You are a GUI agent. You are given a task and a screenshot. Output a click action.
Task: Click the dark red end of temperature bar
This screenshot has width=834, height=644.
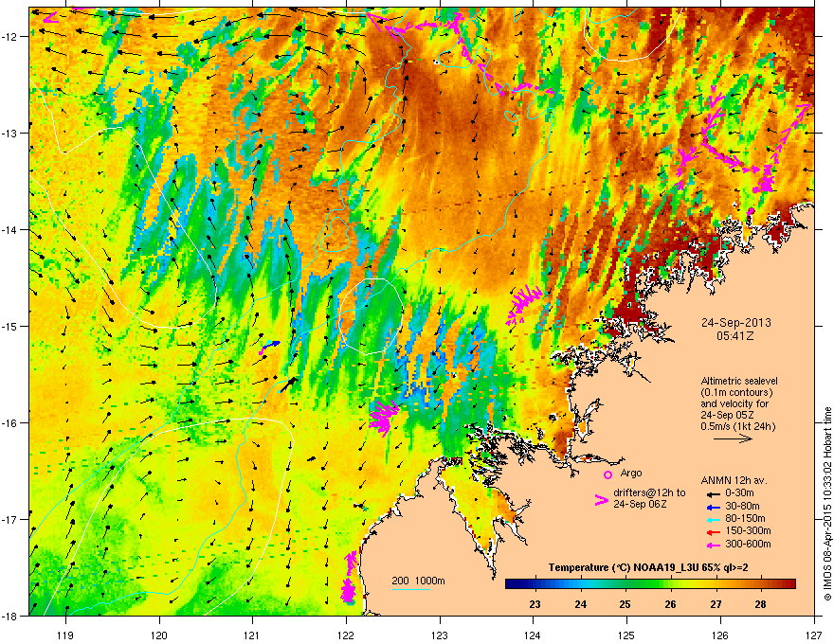point(789,584)
